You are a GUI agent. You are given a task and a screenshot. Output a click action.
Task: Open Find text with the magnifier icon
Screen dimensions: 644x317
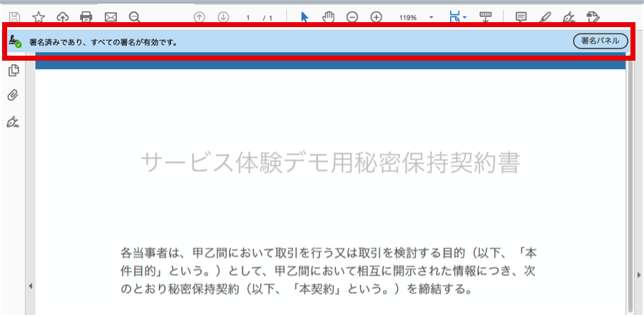point(135,17)
